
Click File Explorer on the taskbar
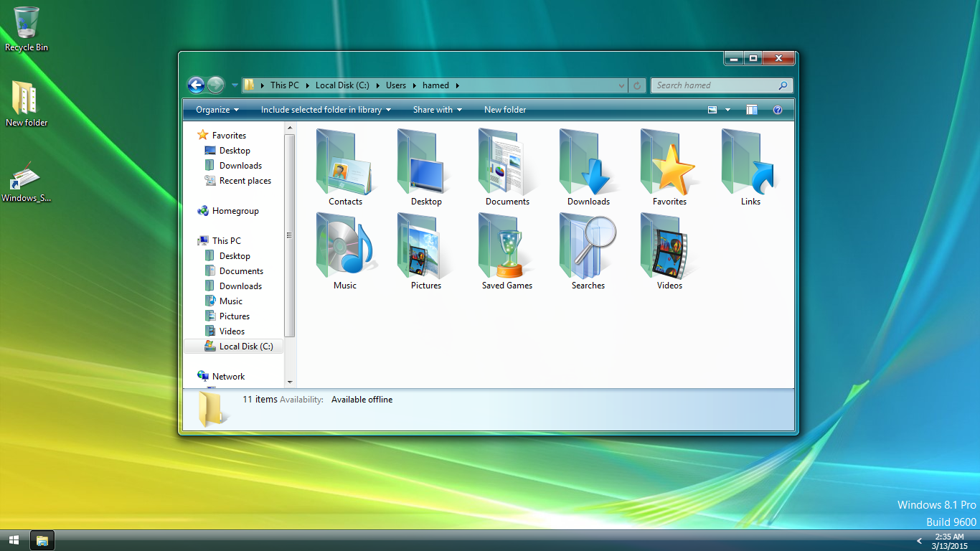point(42,540)
